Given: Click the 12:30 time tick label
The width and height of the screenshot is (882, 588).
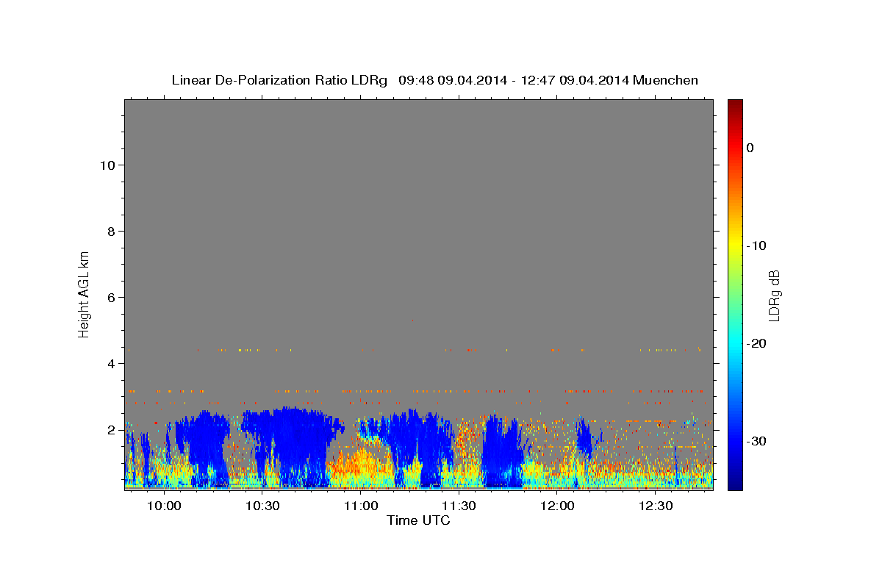Looking at the screenshot, I should tap(656, 506).
